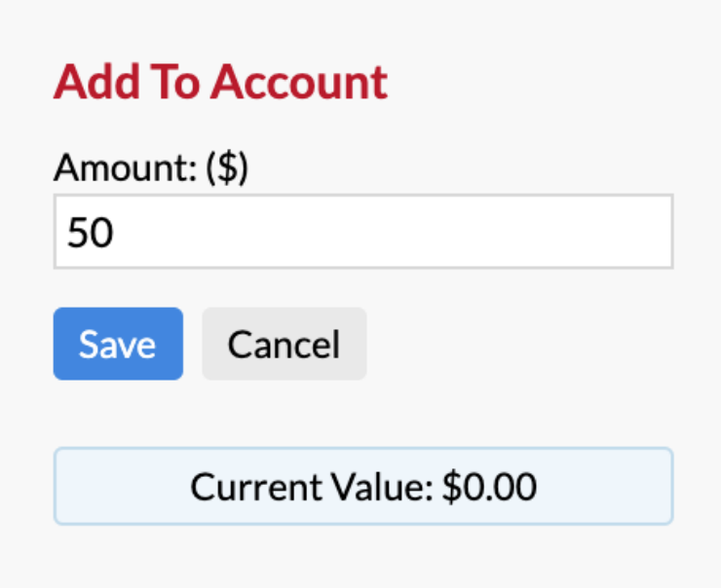Screen dimensions: 721x588
Task: Click the '$0.00' current value text
Action: [x=488, y=487]
